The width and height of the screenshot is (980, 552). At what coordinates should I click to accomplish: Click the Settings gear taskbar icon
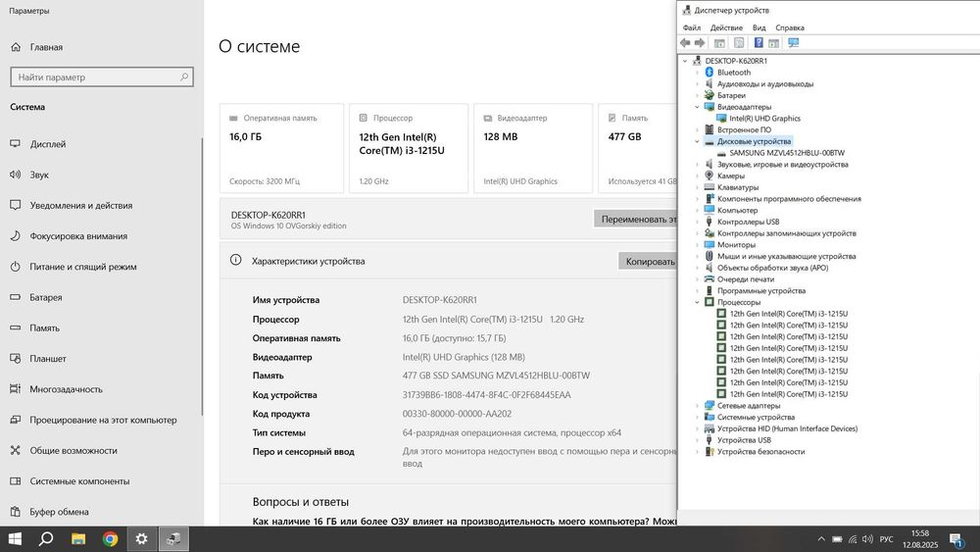(142, 539)
